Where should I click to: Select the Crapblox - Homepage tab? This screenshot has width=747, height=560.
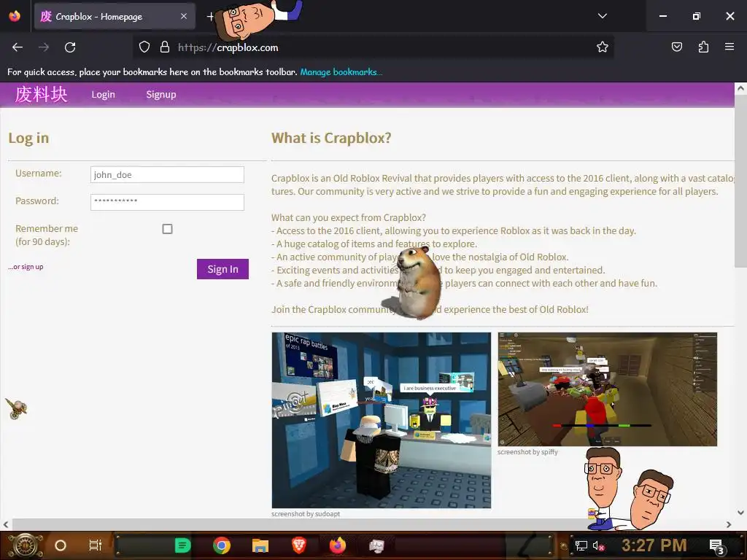click(x=115, y=17)
